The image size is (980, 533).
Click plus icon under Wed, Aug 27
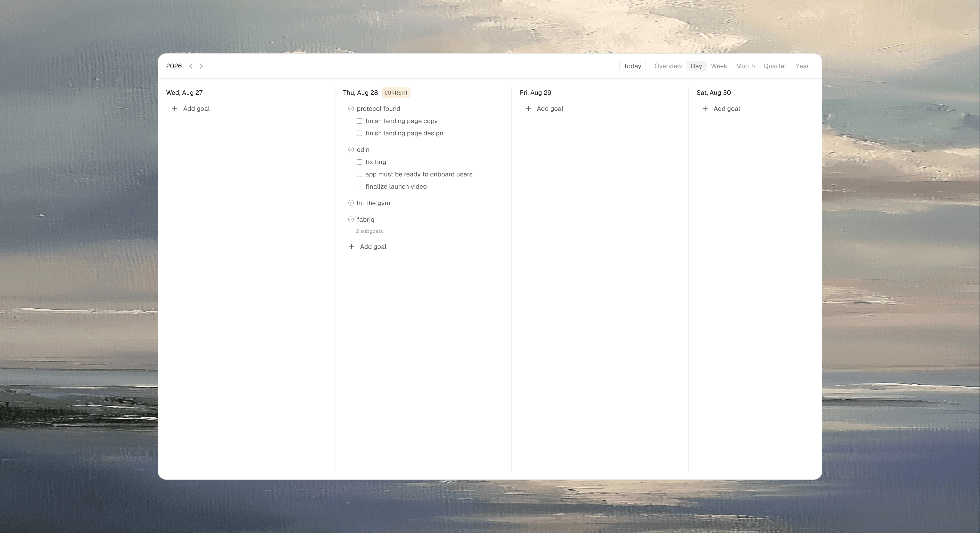(x=175, y=109)
